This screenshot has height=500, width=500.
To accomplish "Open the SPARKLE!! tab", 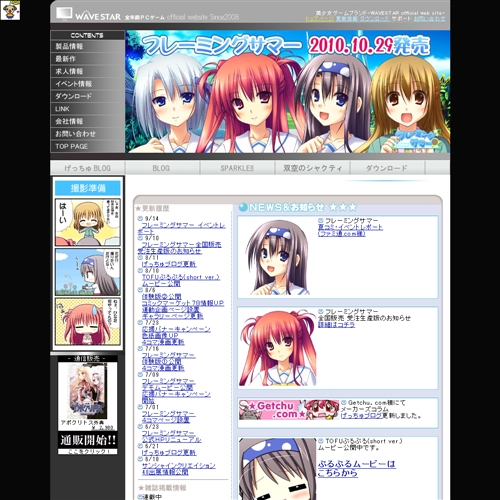I will click(237, 168).
